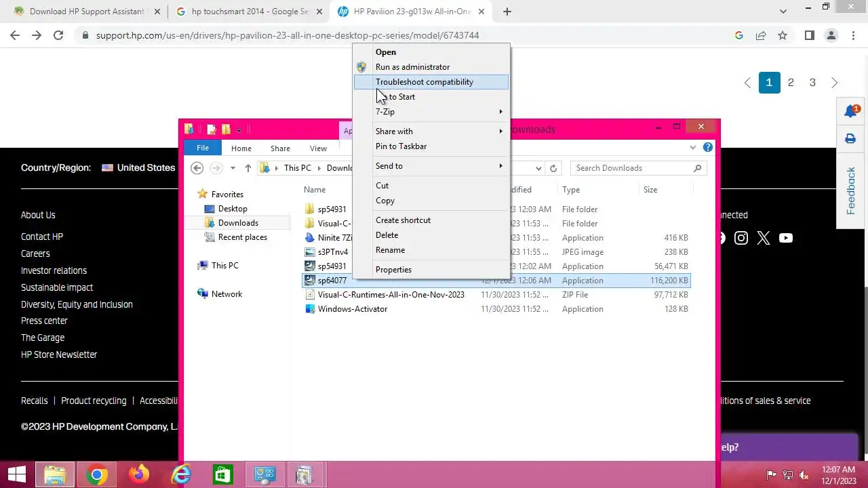The width and height of the screenshot is (868, 488).
Task: Open Explorer help question mark icon
Action: tap(708, 147)
